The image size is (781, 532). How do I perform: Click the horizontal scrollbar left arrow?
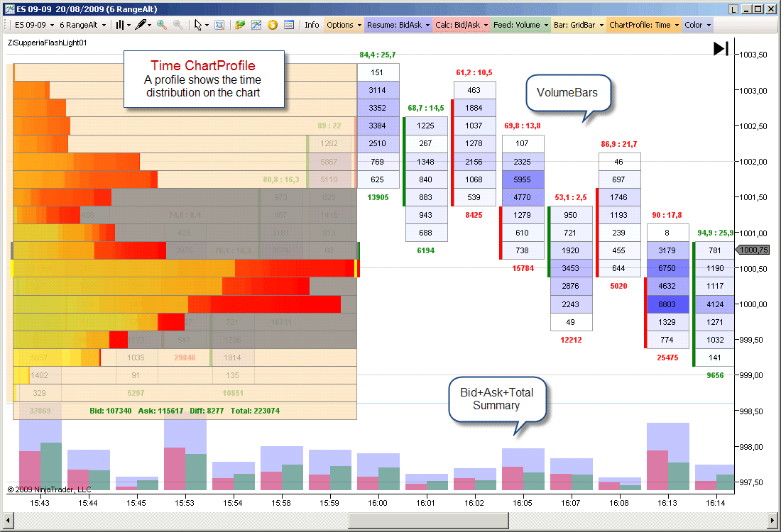pyautogui.click(x=8, y=521)
